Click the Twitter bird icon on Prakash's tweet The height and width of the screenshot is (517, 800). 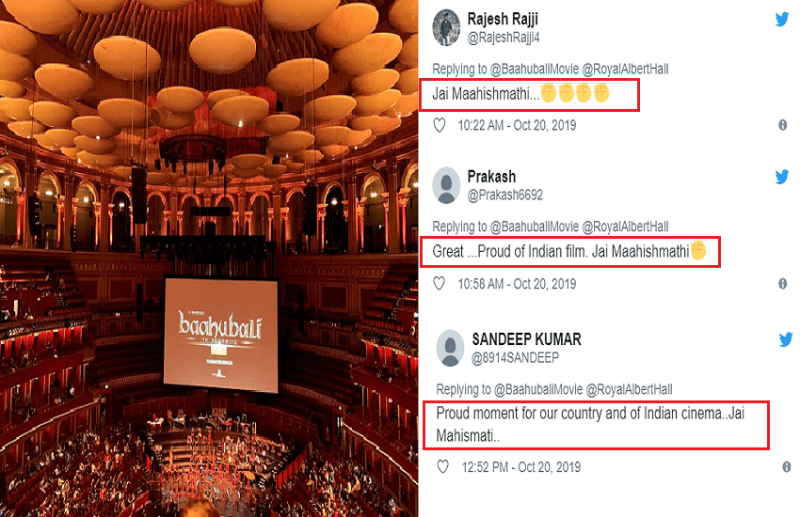point(782,177)
